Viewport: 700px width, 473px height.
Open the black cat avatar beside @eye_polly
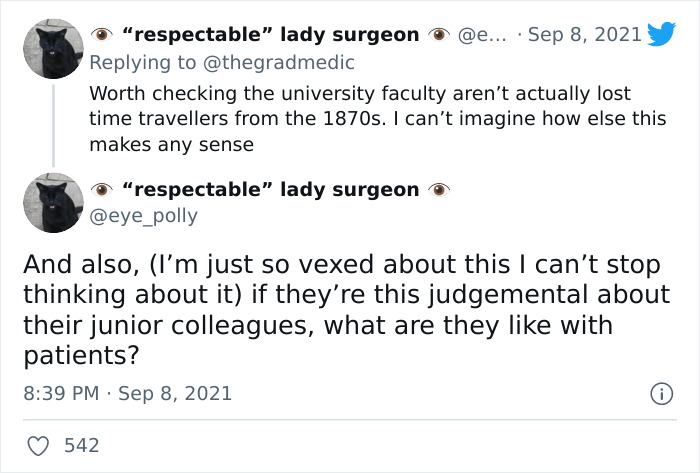(x=52, y=203)
